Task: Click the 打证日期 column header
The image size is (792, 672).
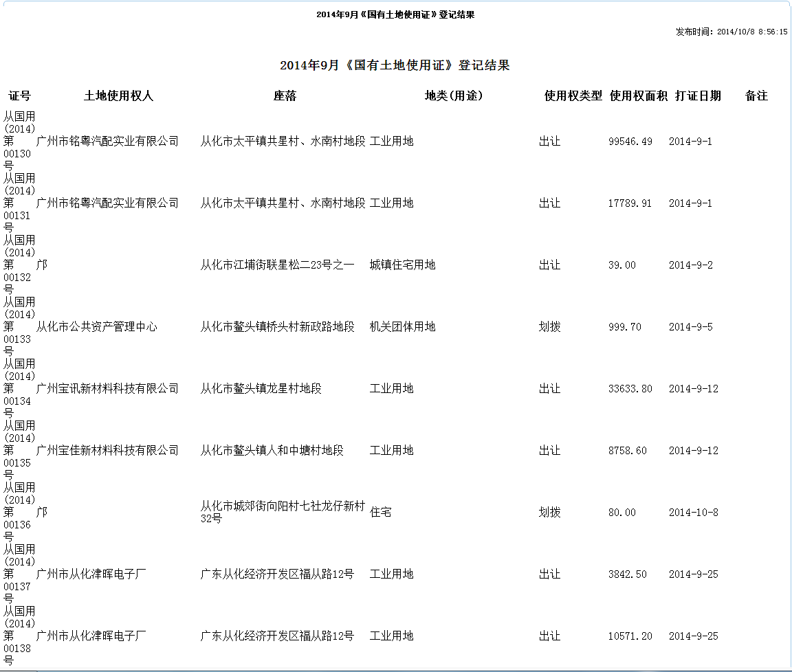Action: point(698,96)
